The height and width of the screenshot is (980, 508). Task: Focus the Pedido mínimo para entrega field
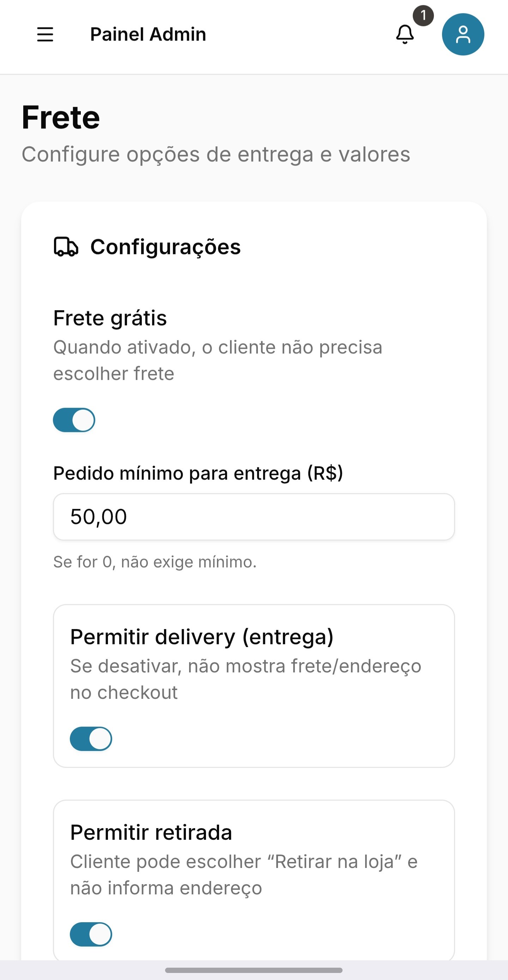coord(254,517)
